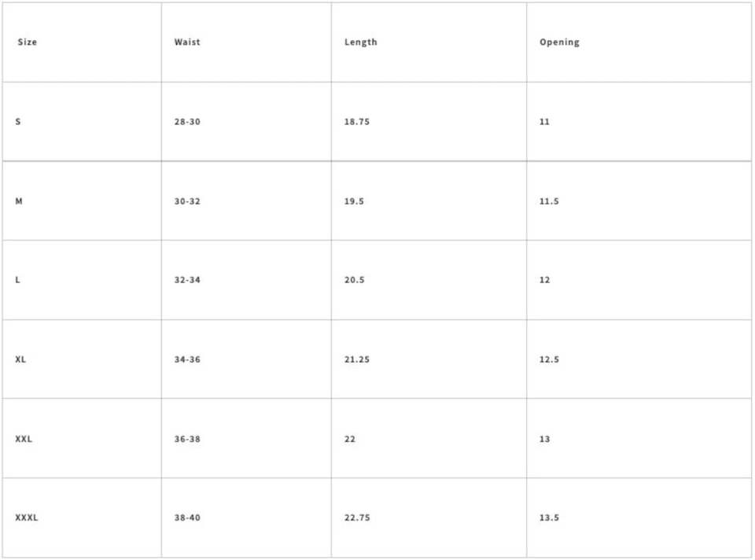
Task: Select the 18.75 length cell
Action: click(357, 122)
